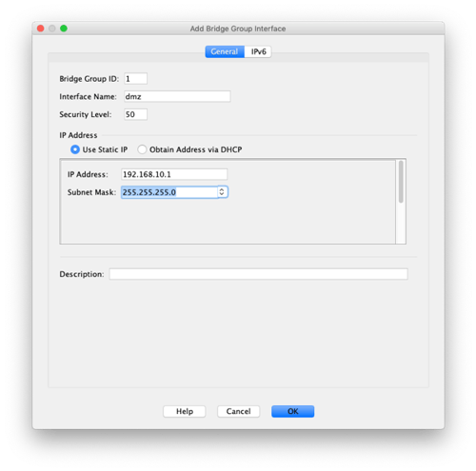Click the Description text field
This screenshot has width=476, height=471.
259,274
